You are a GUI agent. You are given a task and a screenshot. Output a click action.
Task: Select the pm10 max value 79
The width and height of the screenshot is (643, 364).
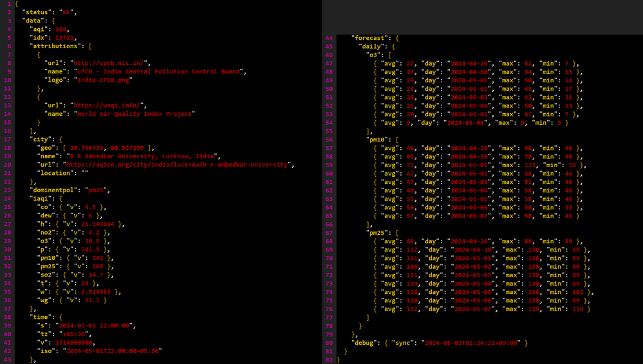(x=528, y=156)
